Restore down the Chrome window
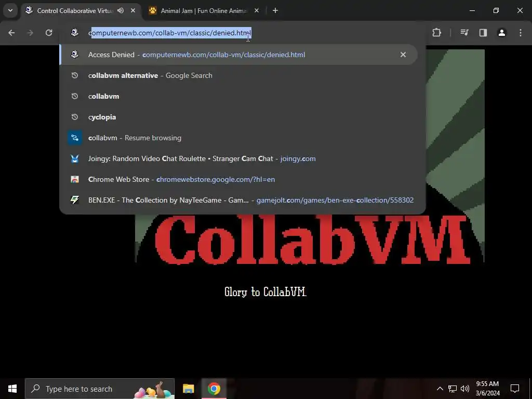Screen dimensions: 532x399 496,10
